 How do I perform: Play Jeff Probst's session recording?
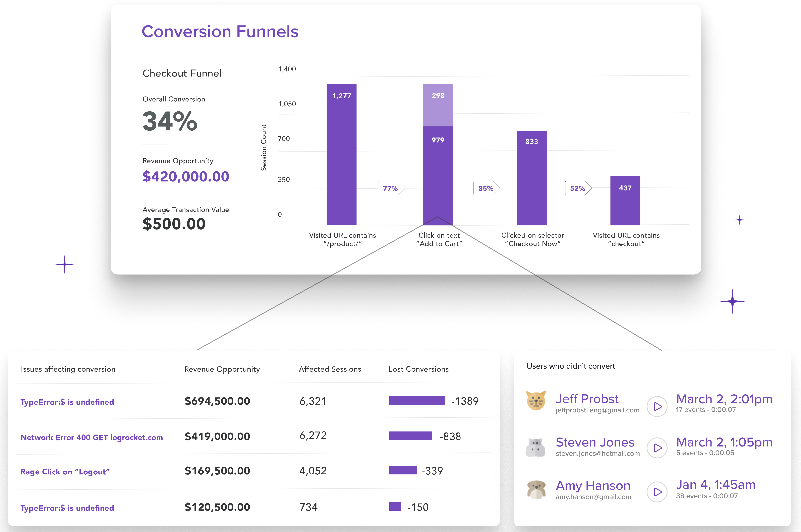point(657,406)
